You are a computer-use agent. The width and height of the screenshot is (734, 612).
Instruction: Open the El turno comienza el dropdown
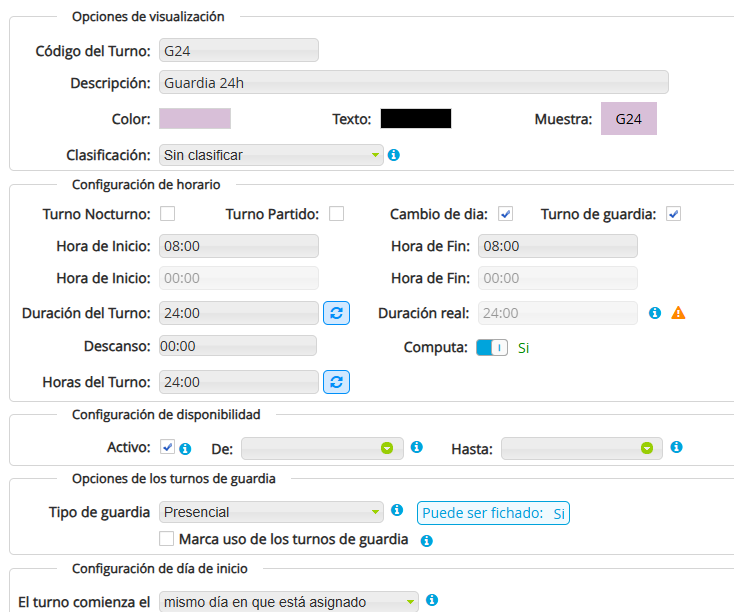(x=288, y=602)
